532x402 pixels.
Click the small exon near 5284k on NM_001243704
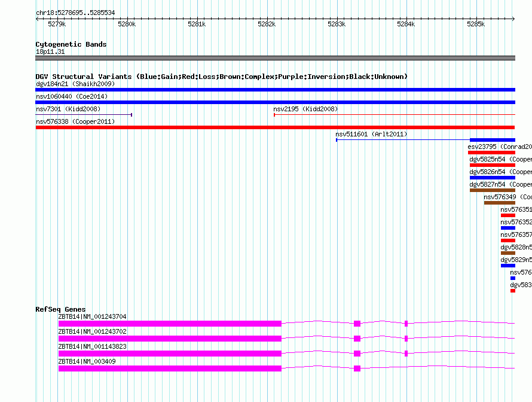tap(406, 324)
